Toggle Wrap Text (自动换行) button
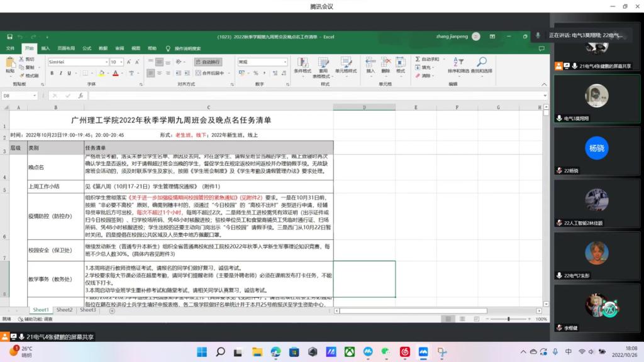 pyautogui.click(x=208, y=62)
